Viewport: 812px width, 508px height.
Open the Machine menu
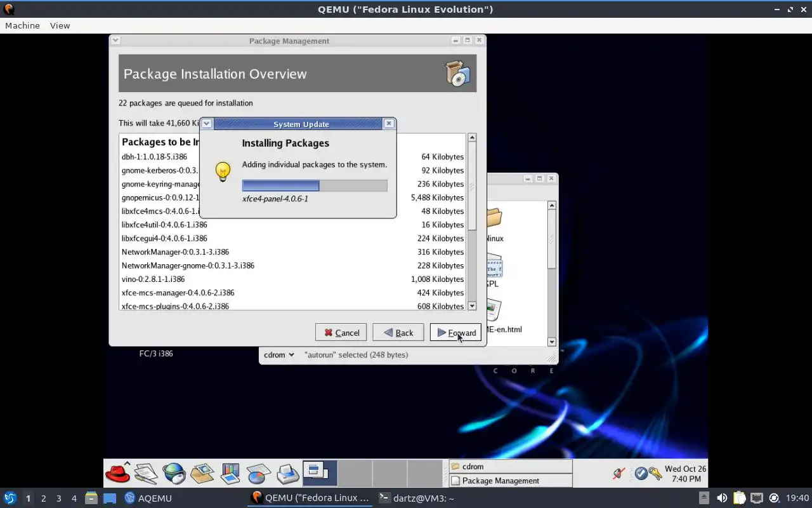[x=22, y=25]
